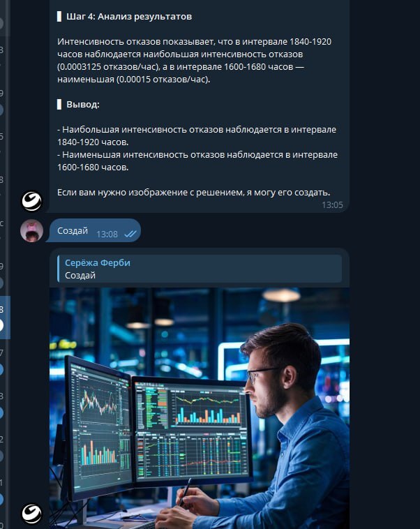The image size is (420, 529).
Task: Click the double-check read receipt icon
Action: [130, 234]
